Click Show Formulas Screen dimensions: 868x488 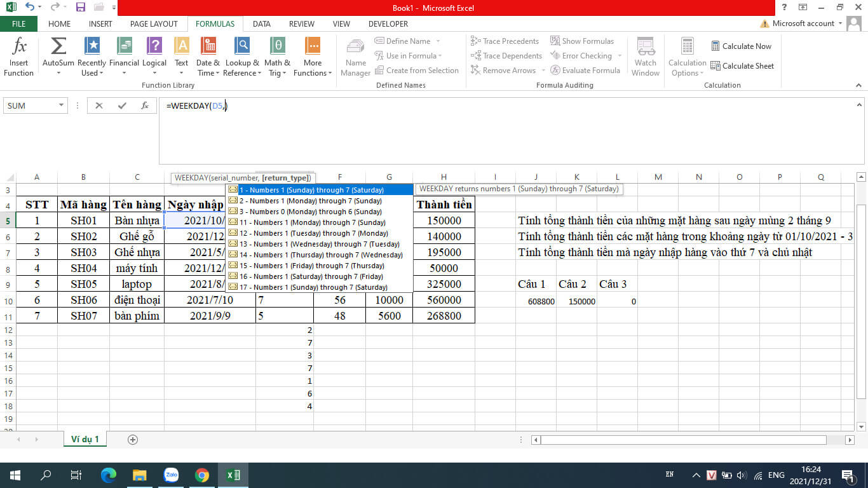582,41
